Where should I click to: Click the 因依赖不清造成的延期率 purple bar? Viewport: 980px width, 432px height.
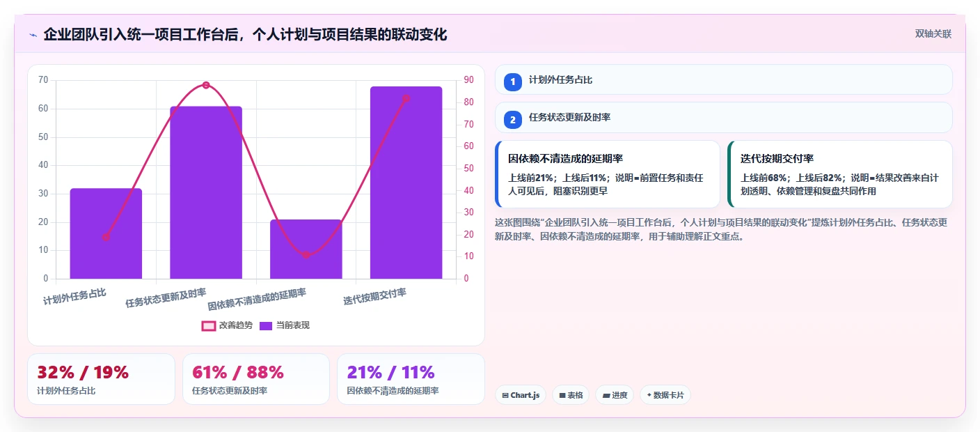click(306, 249)
